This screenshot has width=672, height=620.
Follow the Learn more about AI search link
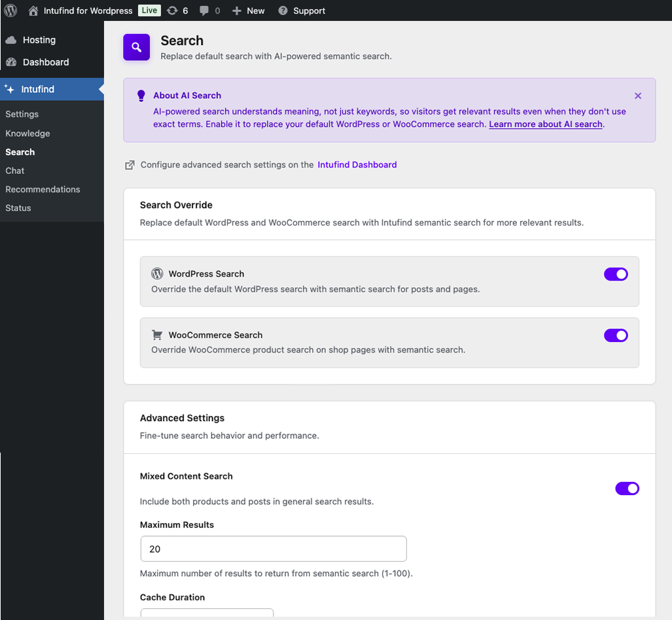tap(545, 124)
